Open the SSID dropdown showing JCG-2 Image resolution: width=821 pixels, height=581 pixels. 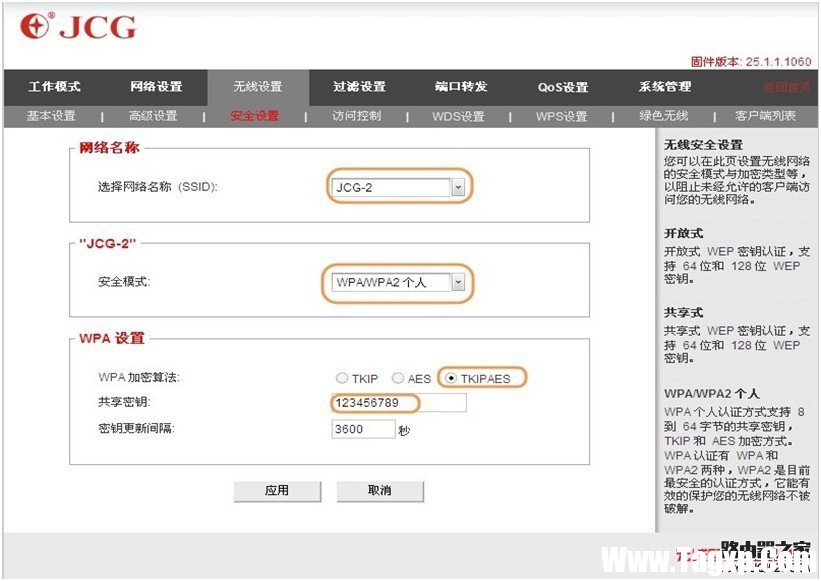click(x=398, y=187)
